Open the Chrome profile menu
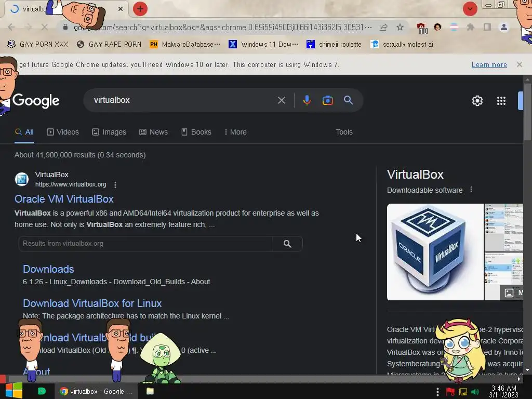 pos(504,27)
